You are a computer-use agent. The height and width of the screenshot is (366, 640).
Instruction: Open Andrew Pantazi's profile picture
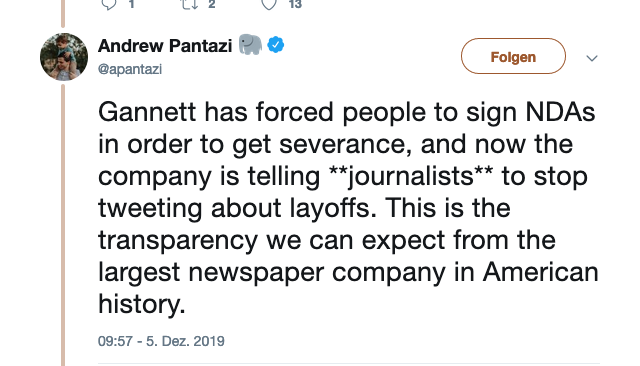(64, 57)
